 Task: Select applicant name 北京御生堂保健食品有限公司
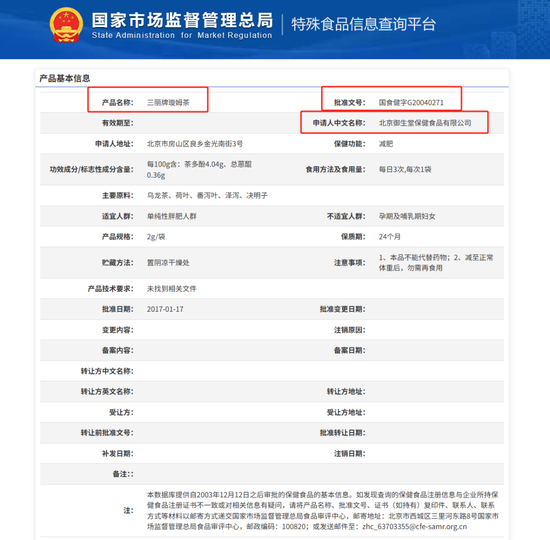point(425,123)
